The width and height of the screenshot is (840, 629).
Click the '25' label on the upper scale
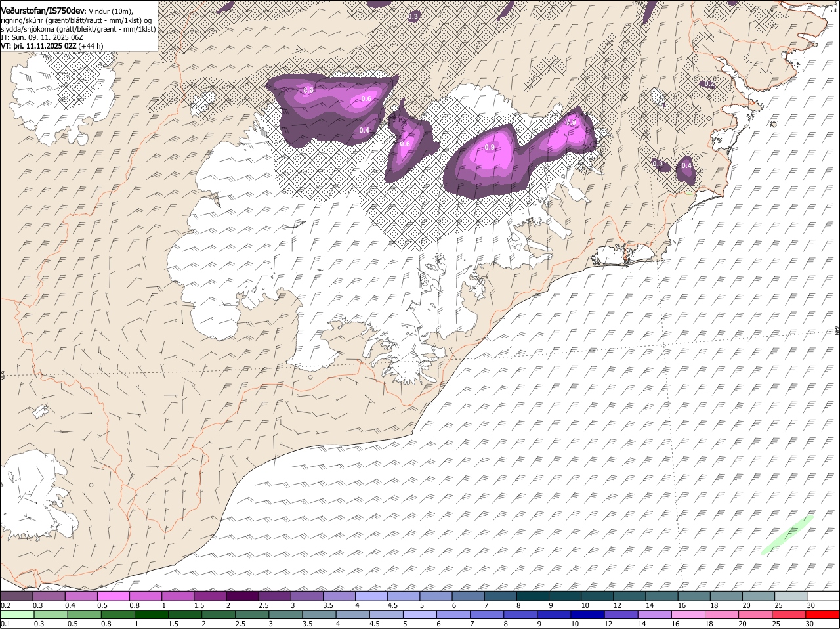780,605
